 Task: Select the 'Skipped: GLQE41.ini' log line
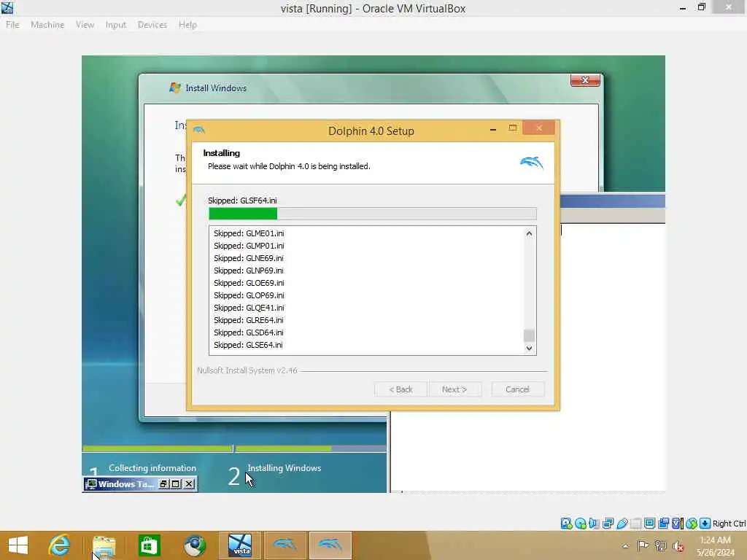(249, 308)
